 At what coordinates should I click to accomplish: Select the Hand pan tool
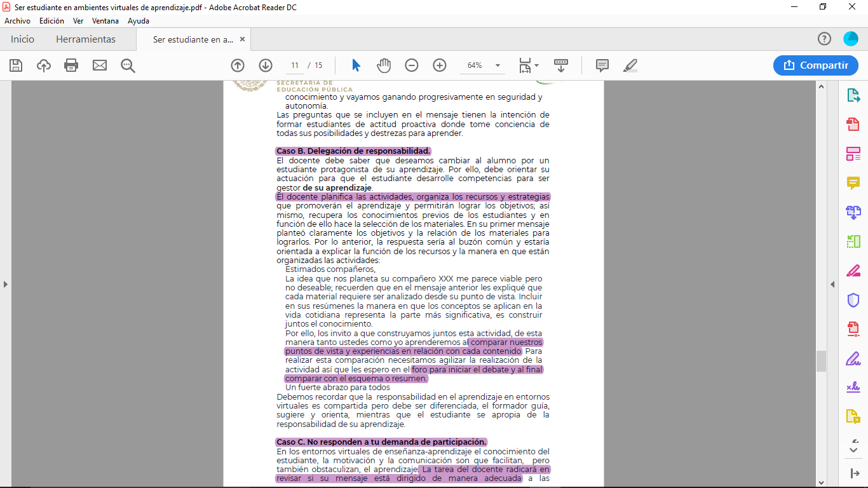(x=384, y=65)
